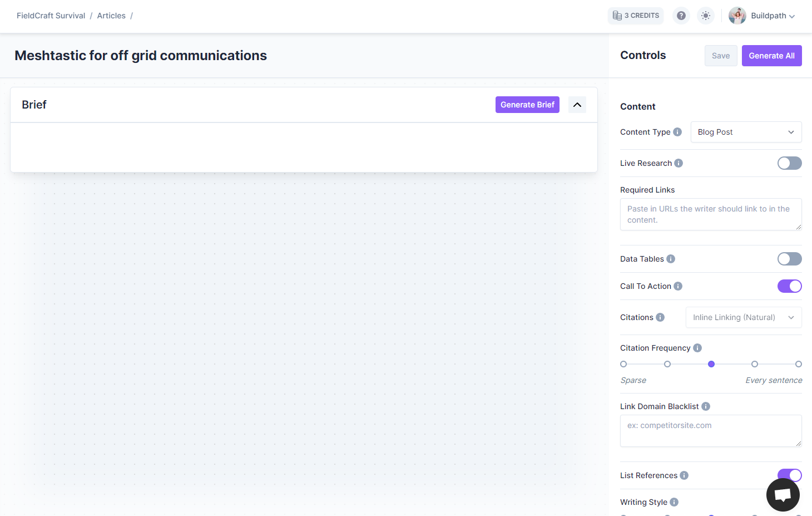Open the chat support bubble
This screenshot has width=812, height=516.
(x=783, y=494)
